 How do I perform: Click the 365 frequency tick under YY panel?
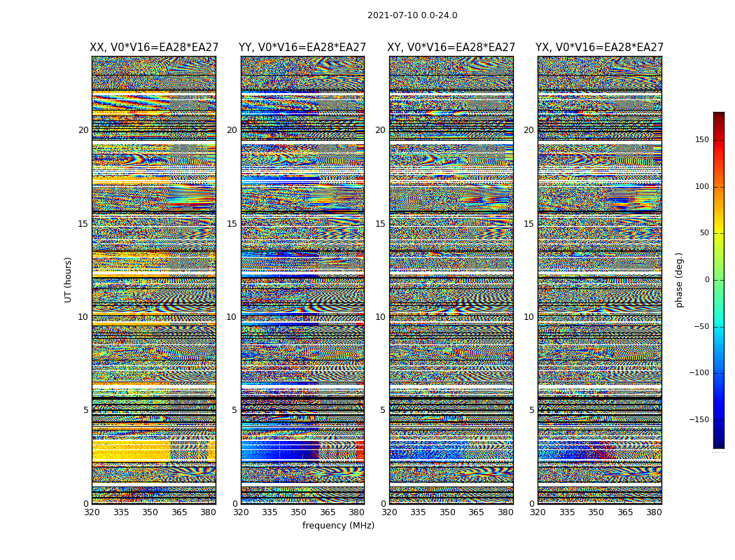[328, 512]
